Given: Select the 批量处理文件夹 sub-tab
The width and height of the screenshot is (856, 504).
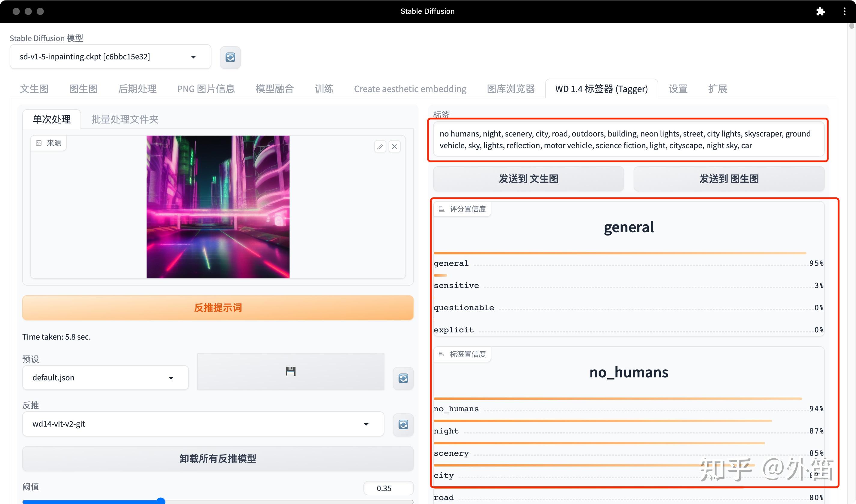Looking at the screenshot, I should pyautogui.click(x=125, y=119).
